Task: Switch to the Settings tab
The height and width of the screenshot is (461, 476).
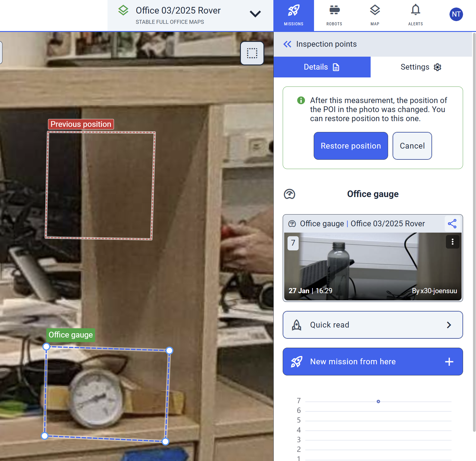Action: 421,67
